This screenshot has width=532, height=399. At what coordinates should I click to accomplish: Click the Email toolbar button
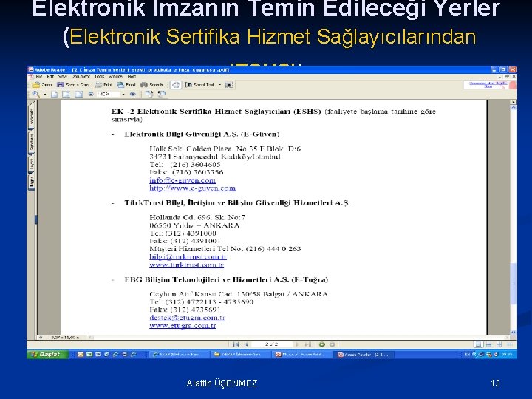click(x=126, y=84)
